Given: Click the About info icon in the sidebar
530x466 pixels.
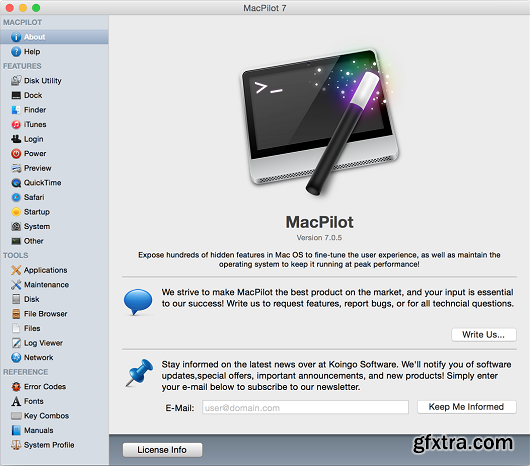Looking at the screenshot, I should (16, 37).
